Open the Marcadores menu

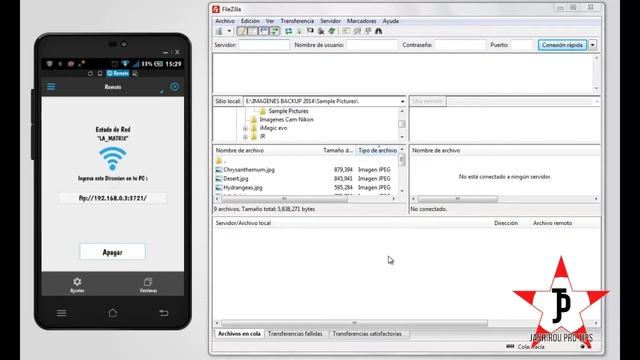362,21
